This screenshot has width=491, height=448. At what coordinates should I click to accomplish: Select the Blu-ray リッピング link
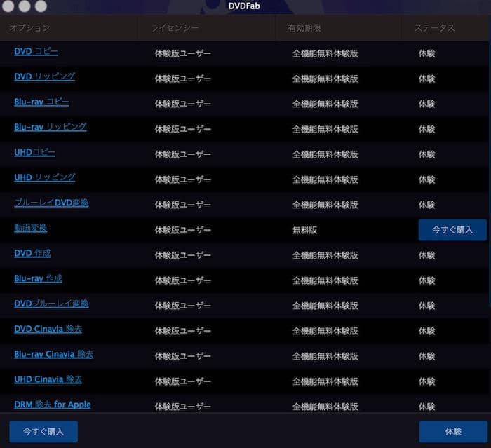coord(50,127)
